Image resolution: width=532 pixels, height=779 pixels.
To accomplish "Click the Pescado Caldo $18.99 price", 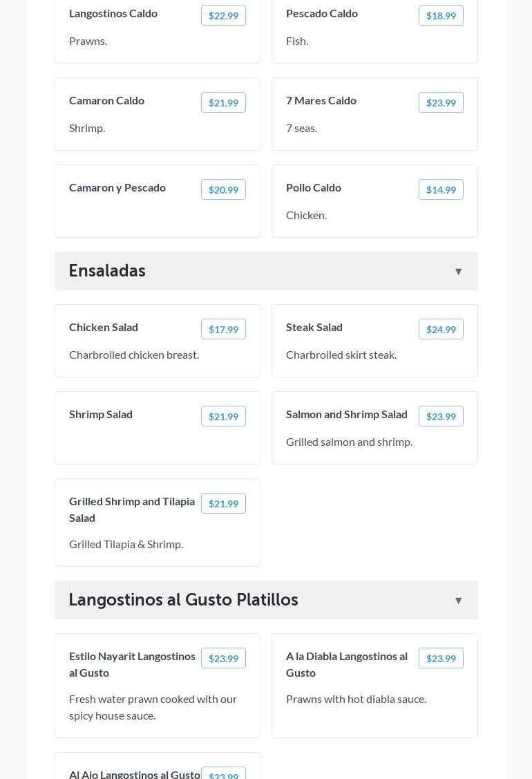I will click(441, 15).
